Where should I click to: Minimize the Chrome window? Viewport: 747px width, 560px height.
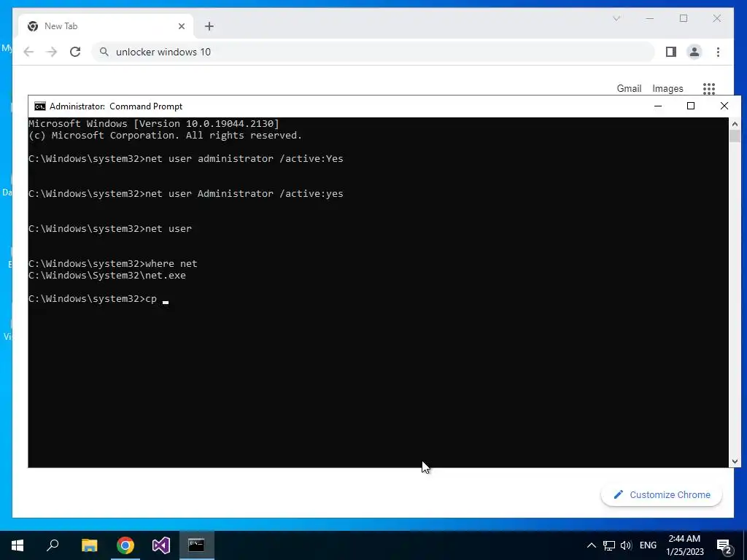point(650,18)
